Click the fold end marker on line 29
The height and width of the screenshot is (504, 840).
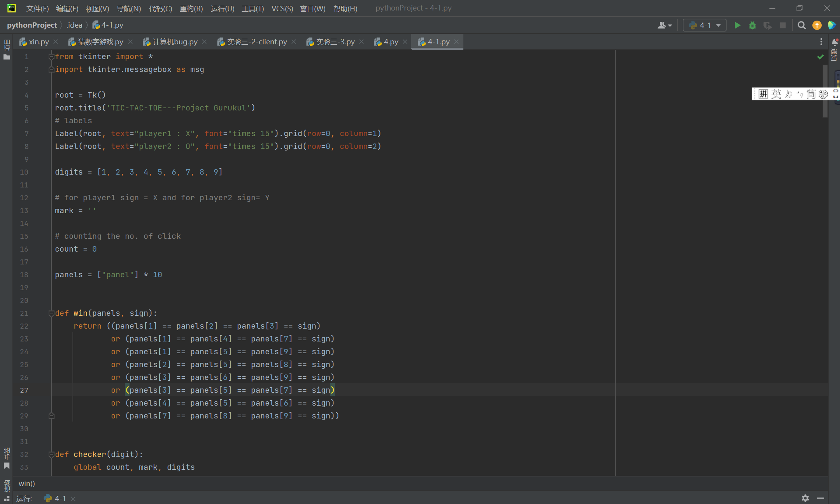(x=51, y=416)
